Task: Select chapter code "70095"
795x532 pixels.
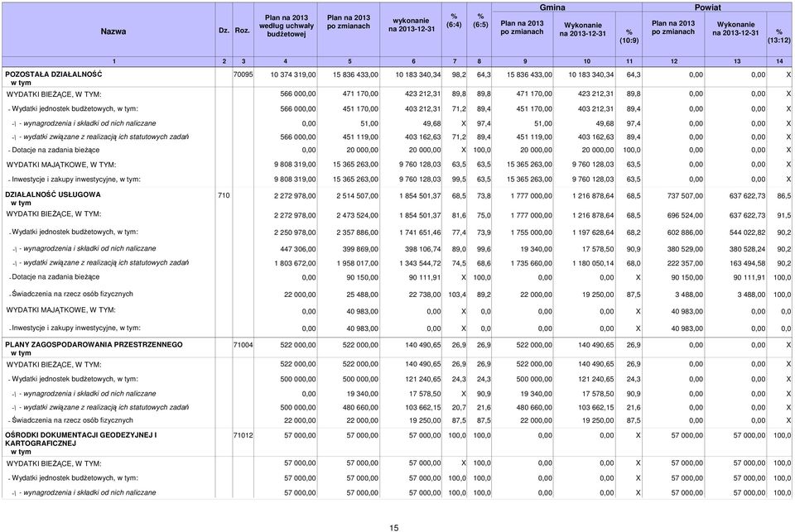Action: (243, 74)
